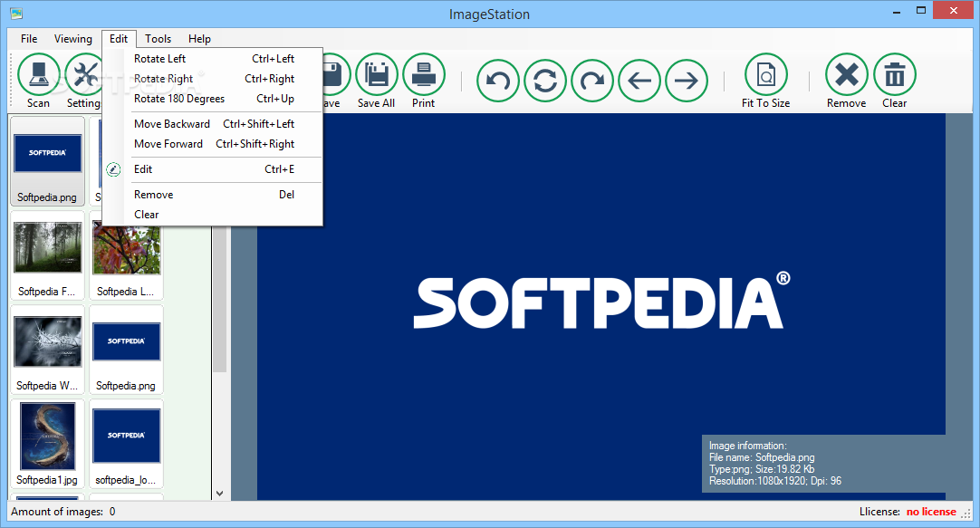Click the thumbnail list scroll down arrow
The image size is (980, 528).
[x=219, y=493]
